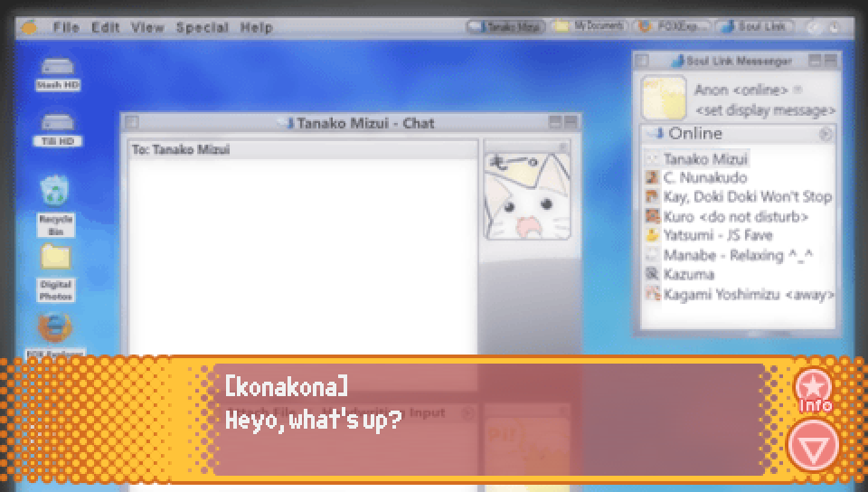Advance dialogue with the pink down-arrow button
This screenshot has width=868, height=492.
point(814,445)
